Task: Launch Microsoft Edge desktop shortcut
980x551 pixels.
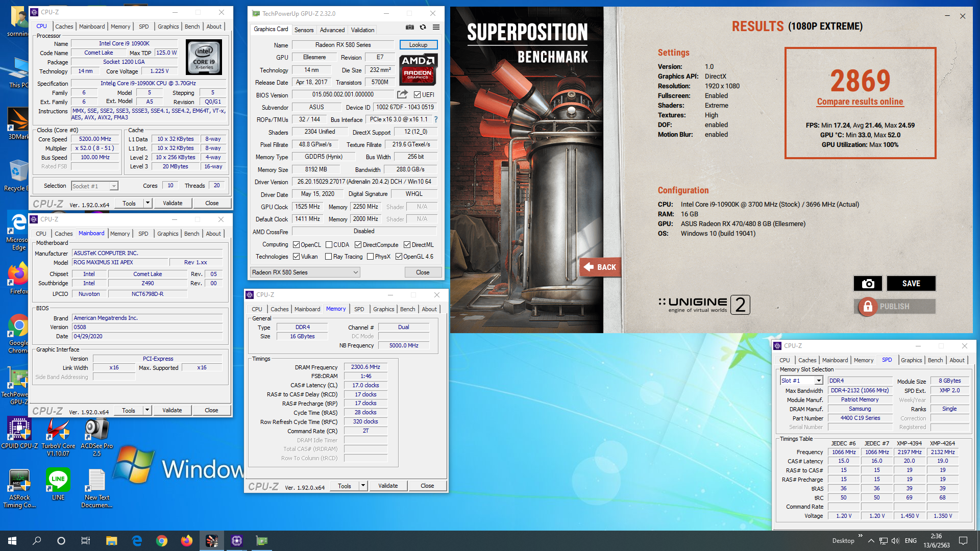Action: (18, 231)
